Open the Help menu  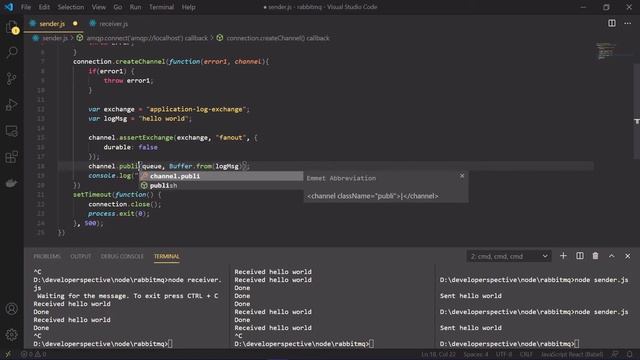click(188, 7)
